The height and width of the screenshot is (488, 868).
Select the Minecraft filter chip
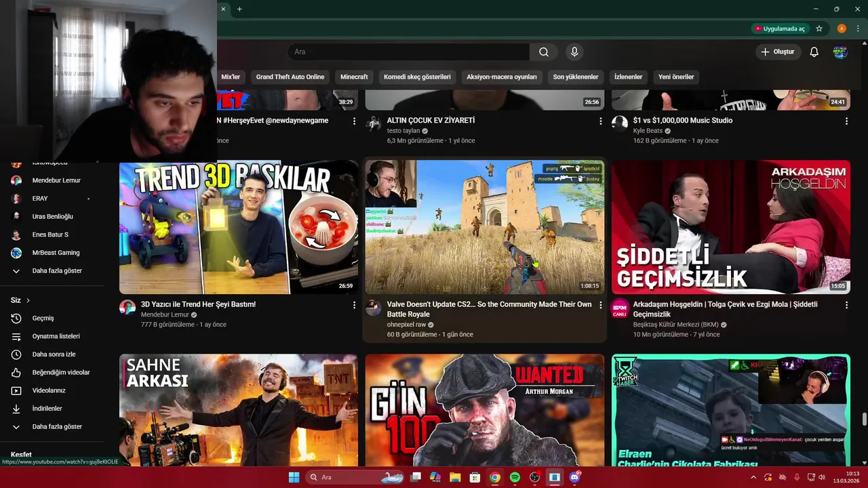click(354, 77)
